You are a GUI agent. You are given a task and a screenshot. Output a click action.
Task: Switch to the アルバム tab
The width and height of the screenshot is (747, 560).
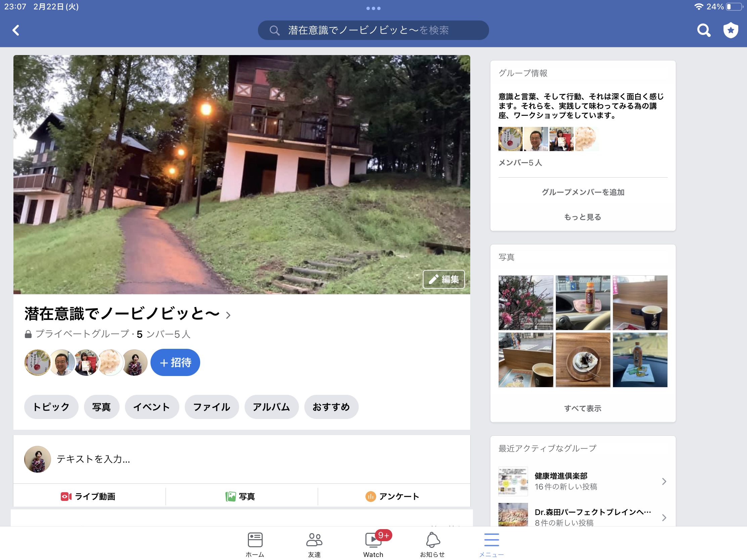pyautogui.click(x=271, y=407)
